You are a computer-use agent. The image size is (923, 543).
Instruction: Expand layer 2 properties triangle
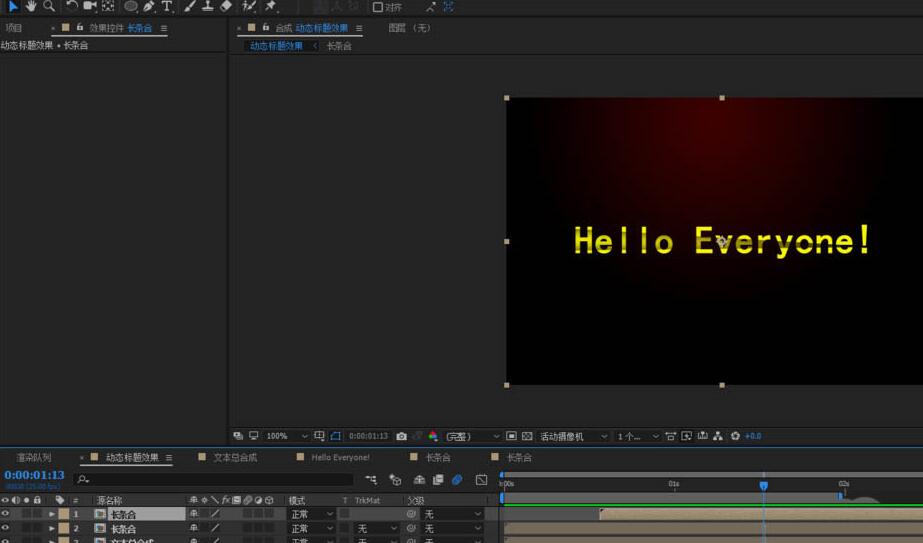[51, 529]
